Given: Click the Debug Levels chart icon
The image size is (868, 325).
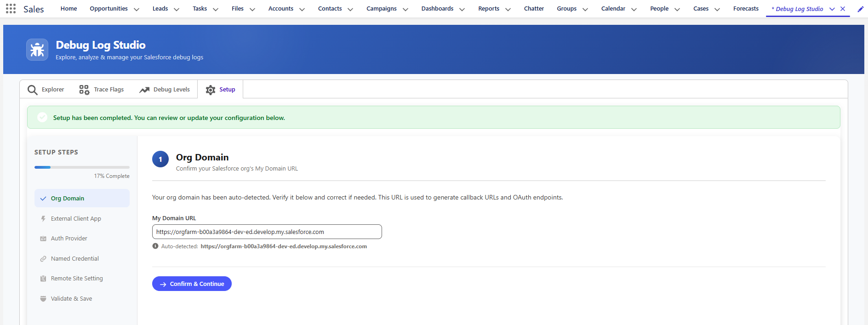Looking at the screenshot, I should (x=144, y=90).
